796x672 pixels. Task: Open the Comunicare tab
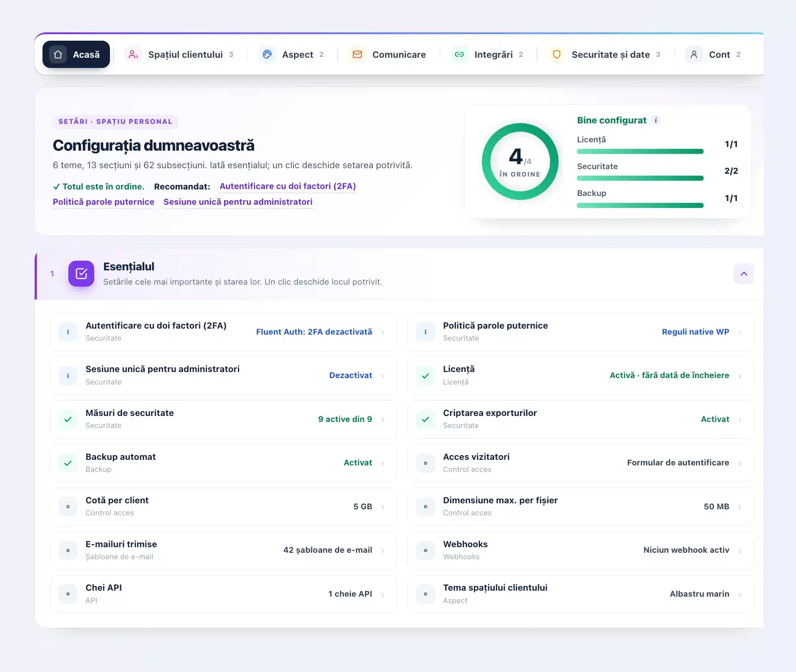tap(388, 55)
